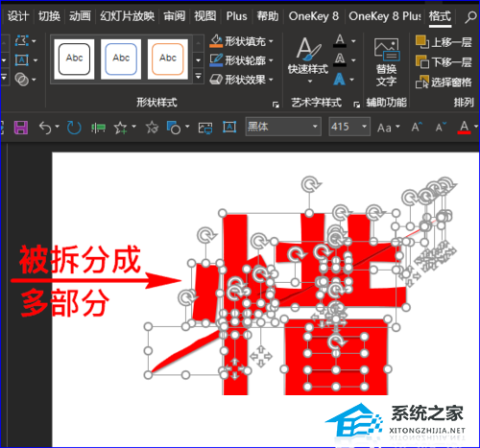This screenshot has width=480, height=448.
Task: Open the 审阅 tab
Action: [174, 16]
